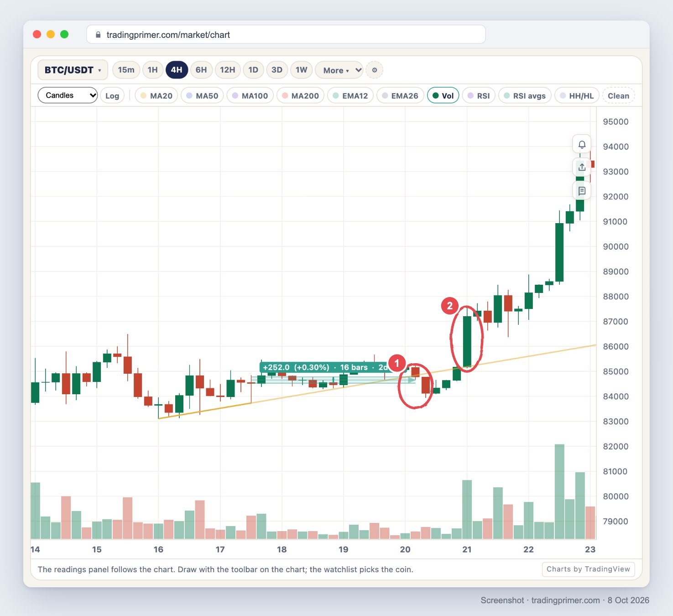Turn on RSI avgs indicator
Image resolution: width=673 pixels, height=616 pixels.
click(x=525, y=96)
